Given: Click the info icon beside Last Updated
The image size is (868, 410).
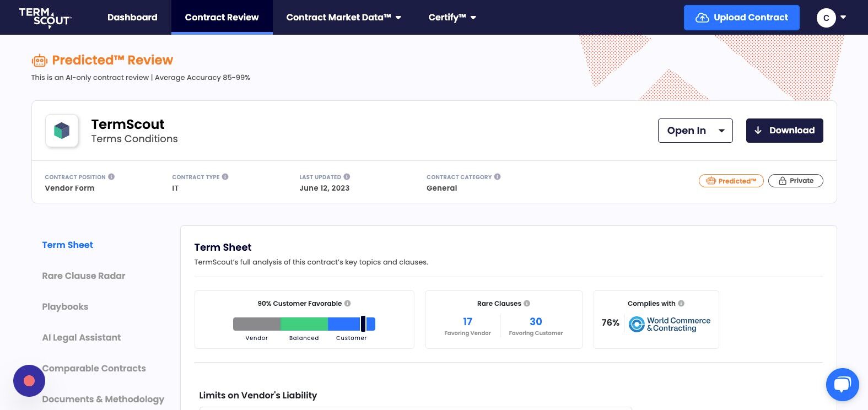Looking at the screenshot, I should [x=347, y=177].
